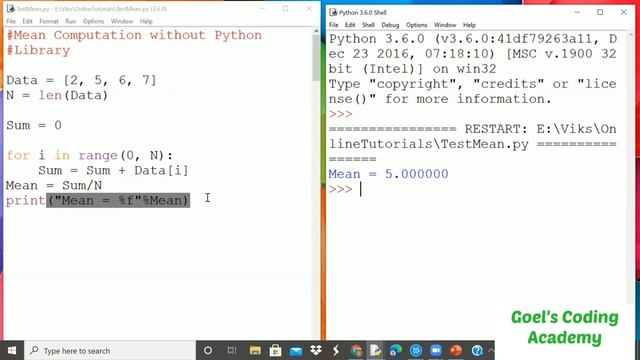Open Run menu in editor window
The image size is (640, 360).
pyautogui.click(x=71, y=21)
